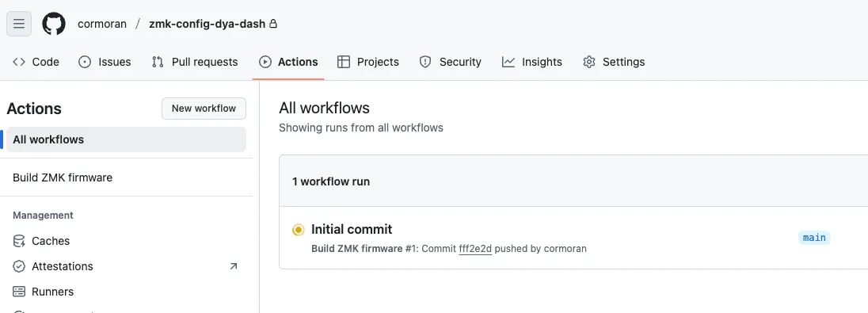Click the Attestations badge icon
Viewport: 868px width, 313px height.
pos(19,266)
